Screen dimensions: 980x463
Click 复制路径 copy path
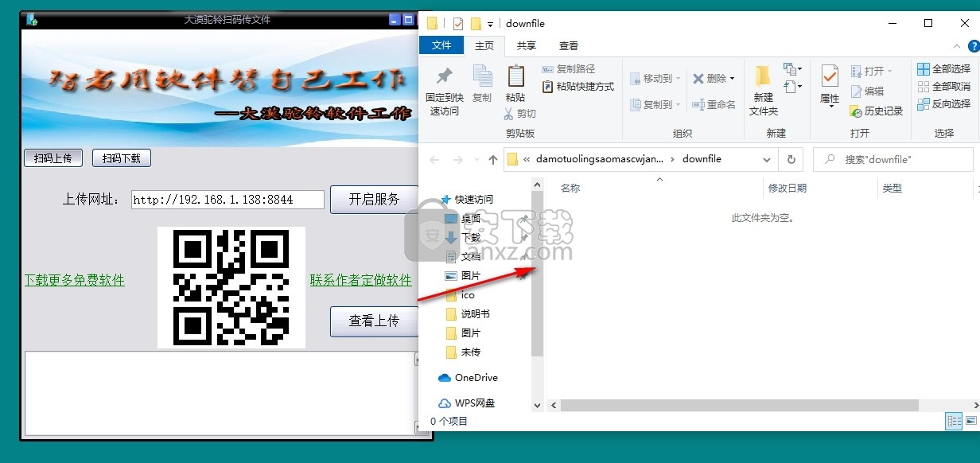pos(569,69)
